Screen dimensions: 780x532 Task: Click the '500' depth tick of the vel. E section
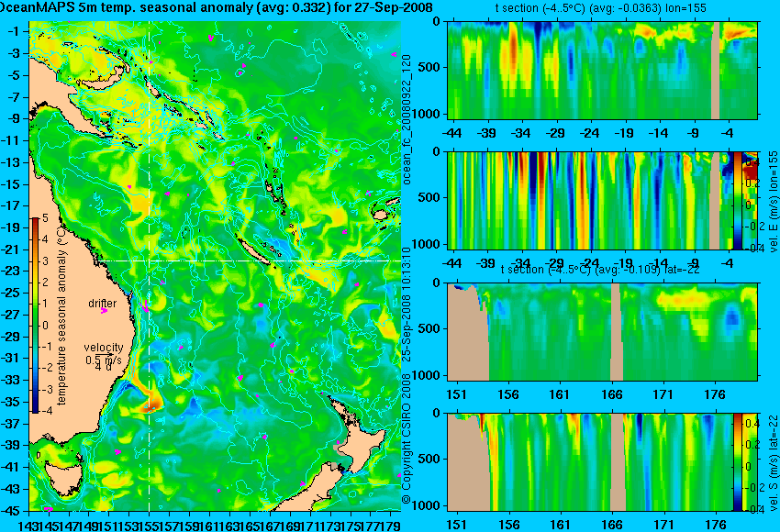(430, 197)
